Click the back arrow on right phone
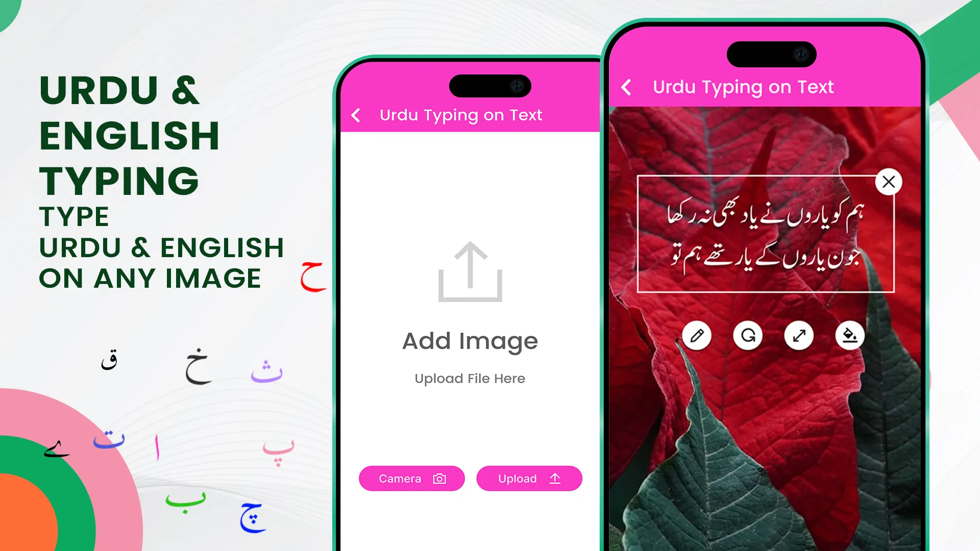Screen dimensions: 980x551 627,87
